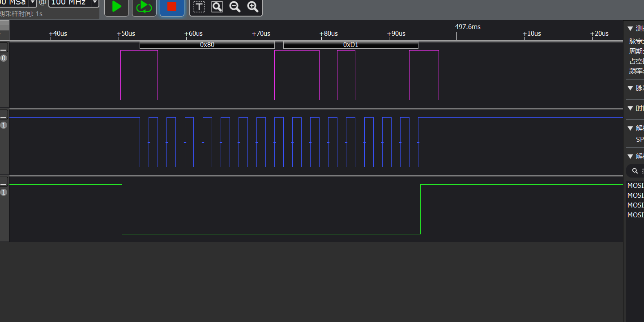
Task: Open the sample depth MSa dropdown arrow
Action: [x=33, y=3]
